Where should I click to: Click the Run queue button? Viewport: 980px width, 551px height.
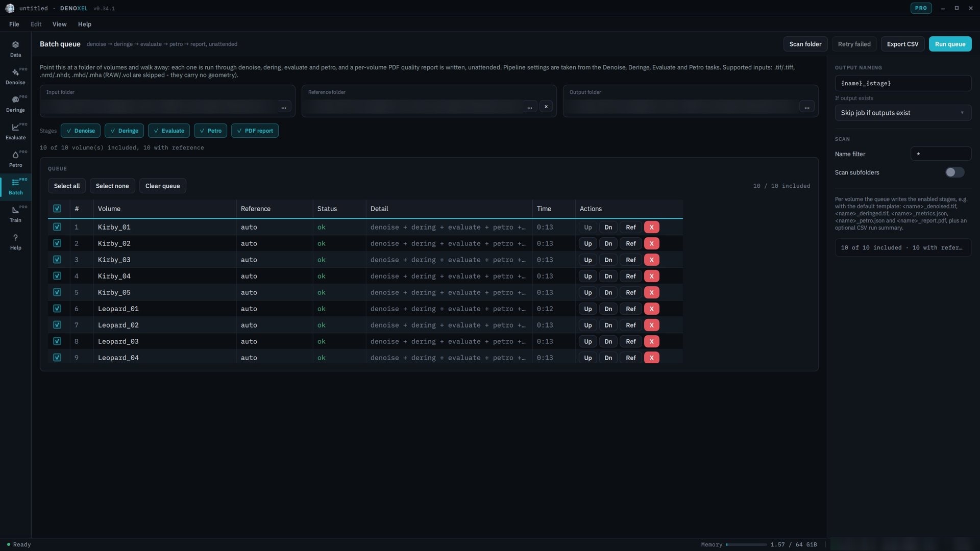pyautogui.click(x=950, y=44)
